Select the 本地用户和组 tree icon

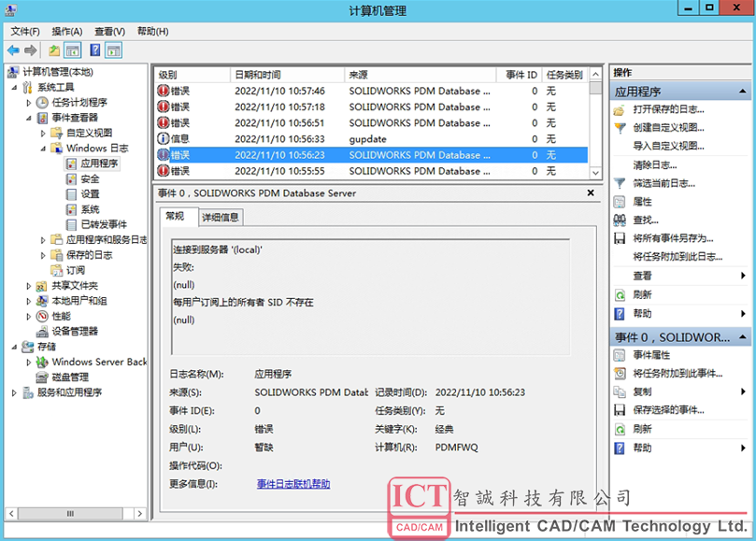42,301
